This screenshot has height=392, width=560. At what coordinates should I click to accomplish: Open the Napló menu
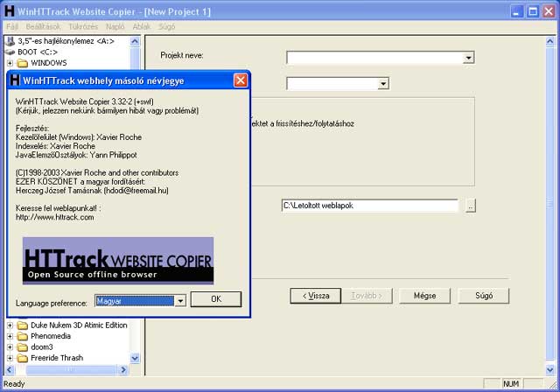pos(115,27)
